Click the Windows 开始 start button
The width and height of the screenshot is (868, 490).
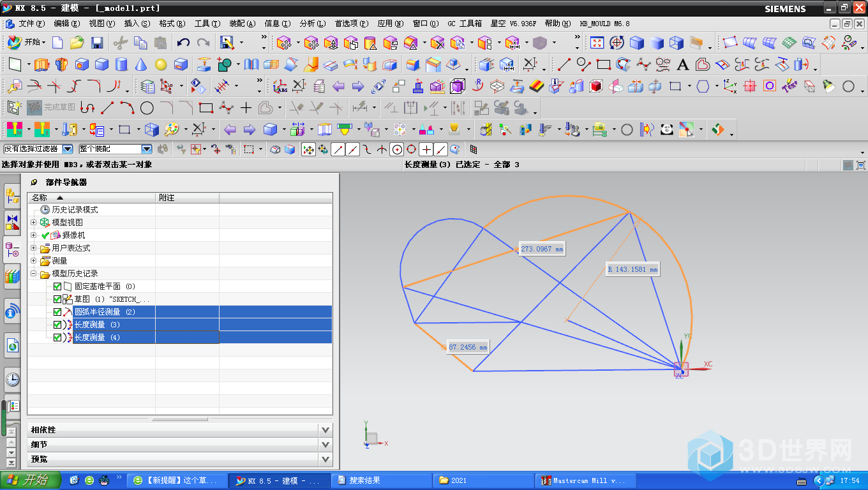coord(31,480)
